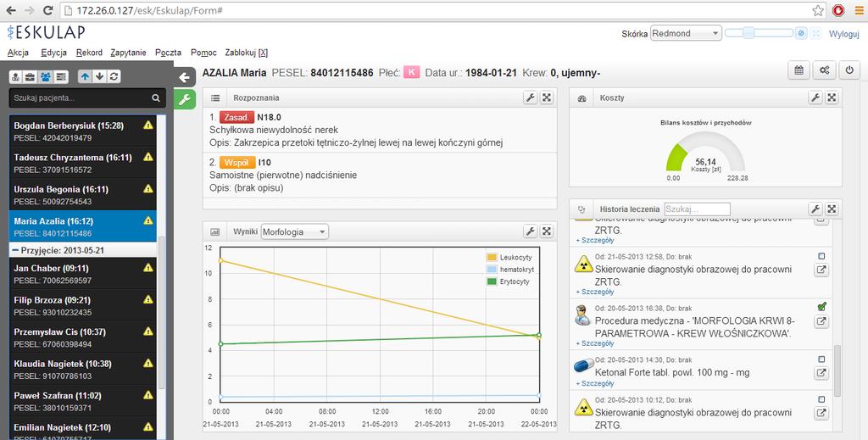This screenshot has height=440, width=868.
Task: Uncheck the green tick on MORFOLOGIA procedure
Action: tap(822, 306)
